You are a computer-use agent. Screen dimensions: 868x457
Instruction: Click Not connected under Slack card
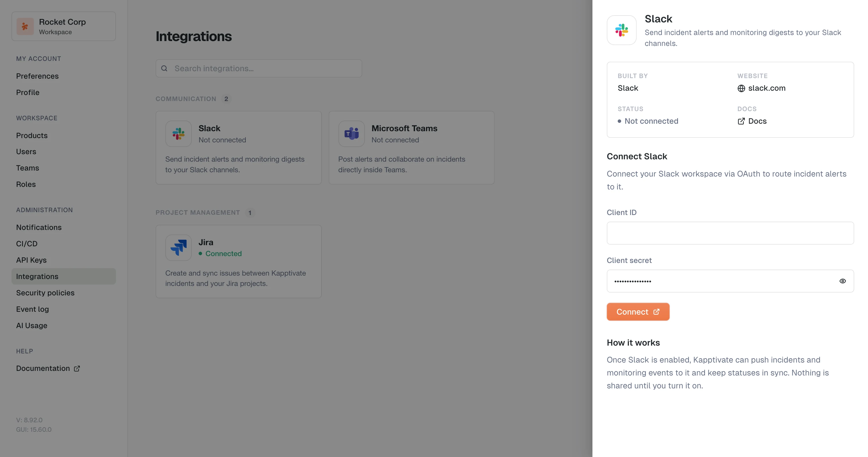pyautogui.click(x=222, y=140)
